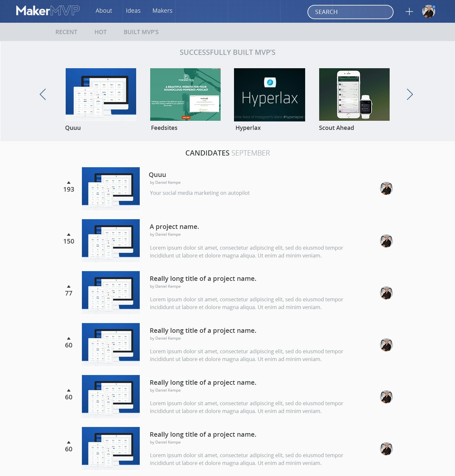Screen dimensions: 455x476
Task: Click the avatar beside the 77-vote project
Action: pos(386,293)
